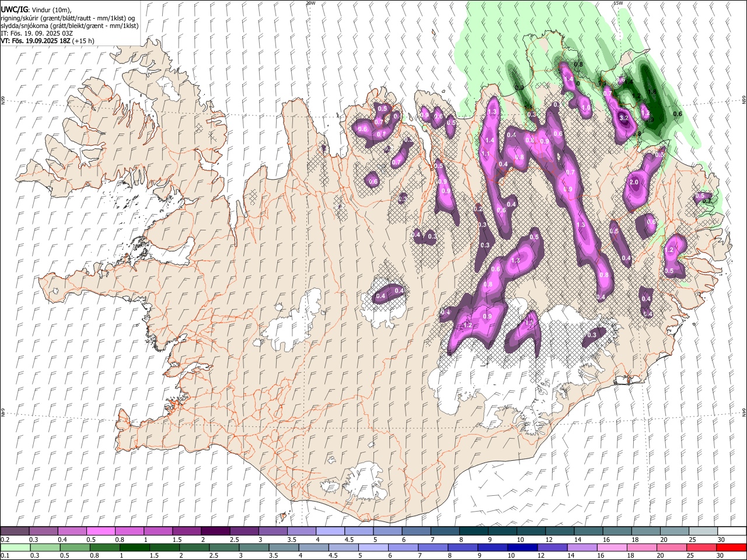Choose the light purple 14 rain-scale swatch
The image size is (747, 560).
tap(582, 548)
